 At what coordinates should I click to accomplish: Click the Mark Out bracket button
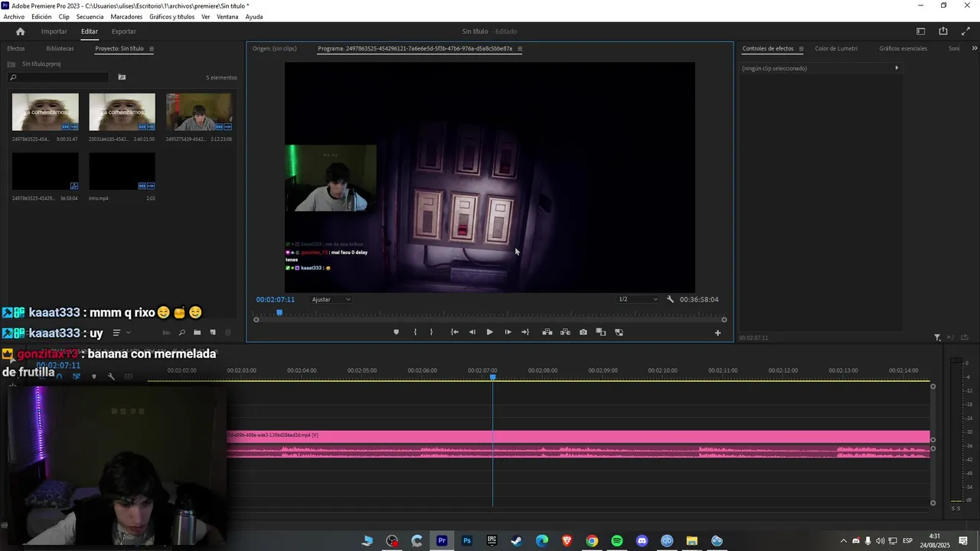pos(431,332)
